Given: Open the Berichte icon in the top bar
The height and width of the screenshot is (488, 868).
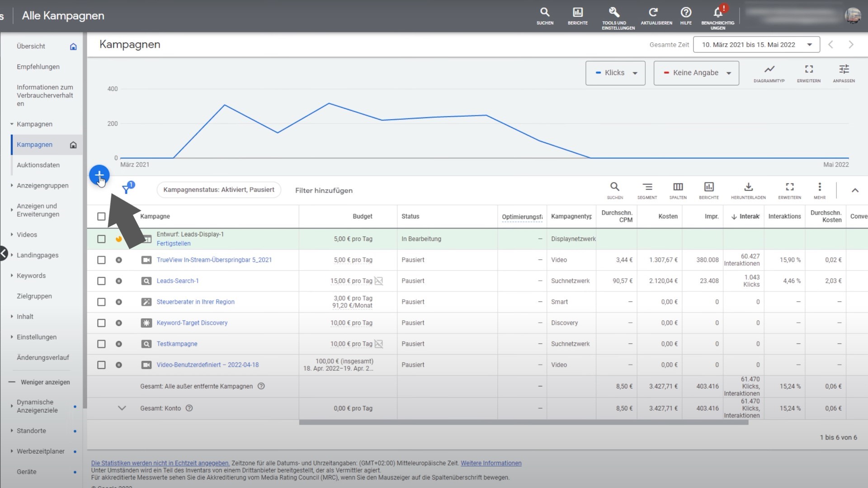Looking at the screenshot, I should pyautogui.click(x=578, y=16).
